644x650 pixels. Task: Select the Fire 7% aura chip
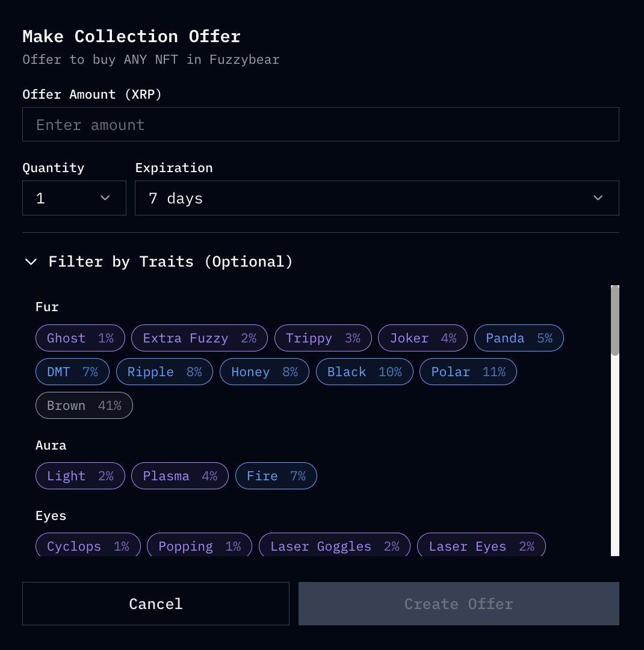click(x=276, y=475)
